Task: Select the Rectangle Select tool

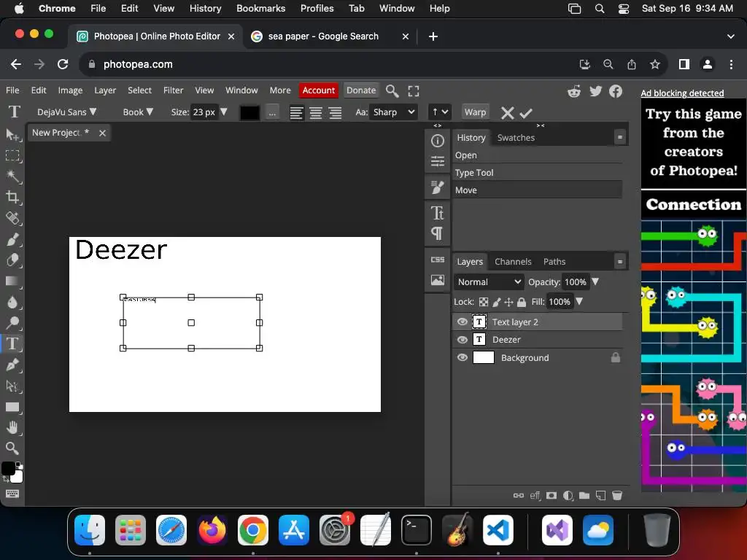Action: click(x=12, y=156)
